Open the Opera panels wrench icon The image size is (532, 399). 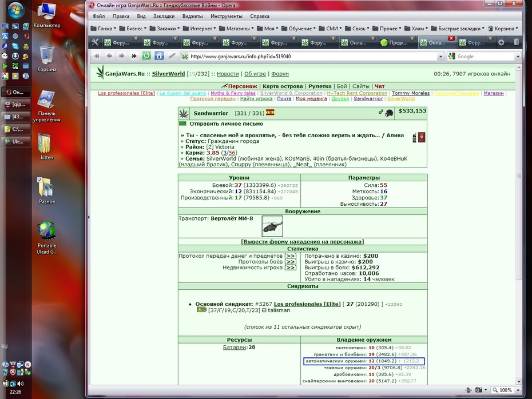pyautogui.click(x=95, y=42)
